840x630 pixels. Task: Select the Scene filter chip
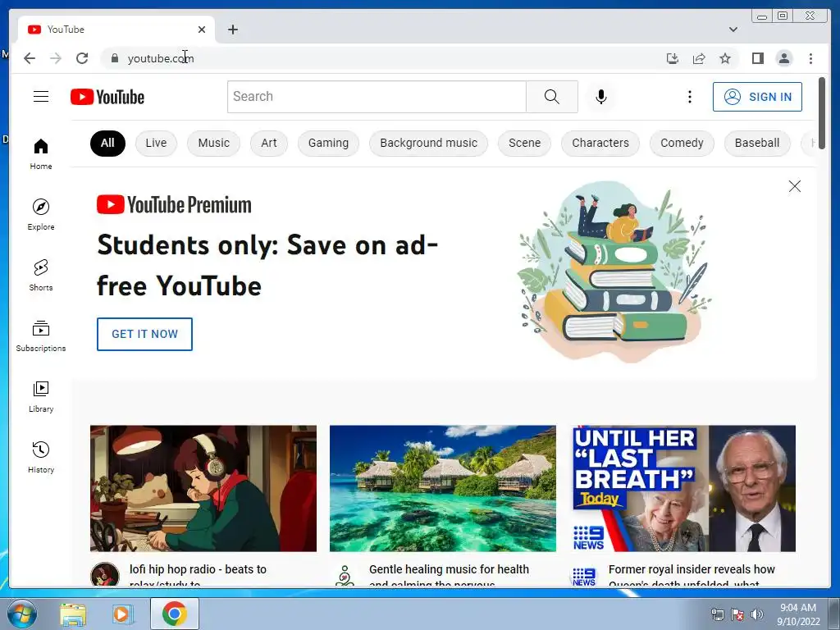524,143
